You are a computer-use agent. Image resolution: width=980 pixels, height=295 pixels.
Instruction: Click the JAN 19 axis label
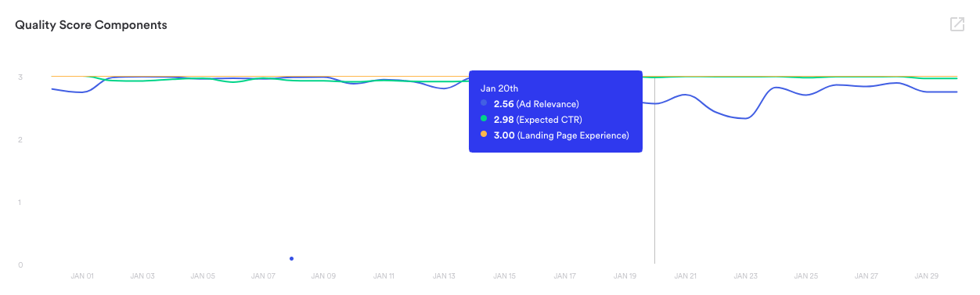[x=625, y=276]
